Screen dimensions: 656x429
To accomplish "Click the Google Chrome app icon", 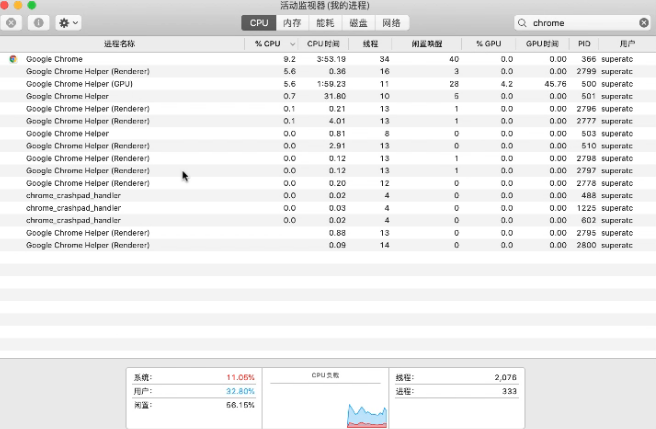I will tap(13, 59).
